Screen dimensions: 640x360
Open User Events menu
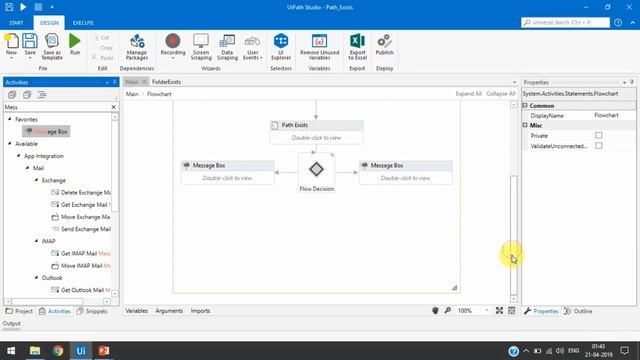[253, 47]
